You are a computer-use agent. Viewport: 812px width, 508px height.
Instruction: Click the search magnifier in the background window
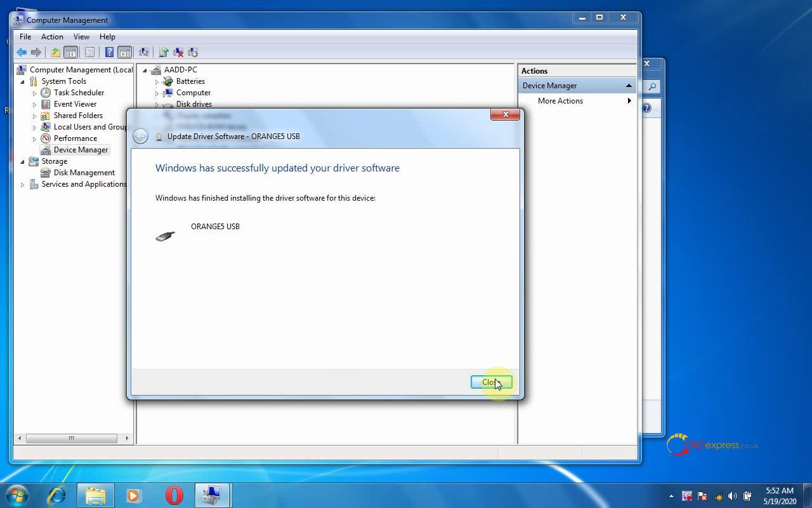pos(652,86)
